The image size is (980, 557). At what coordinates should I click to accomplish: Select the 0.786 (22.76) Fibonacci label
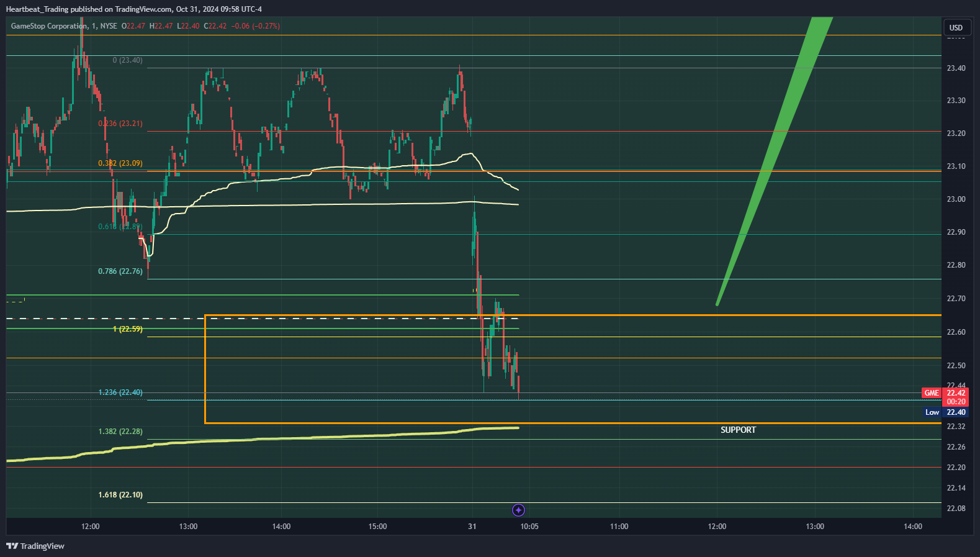click(x=120, y=271)
